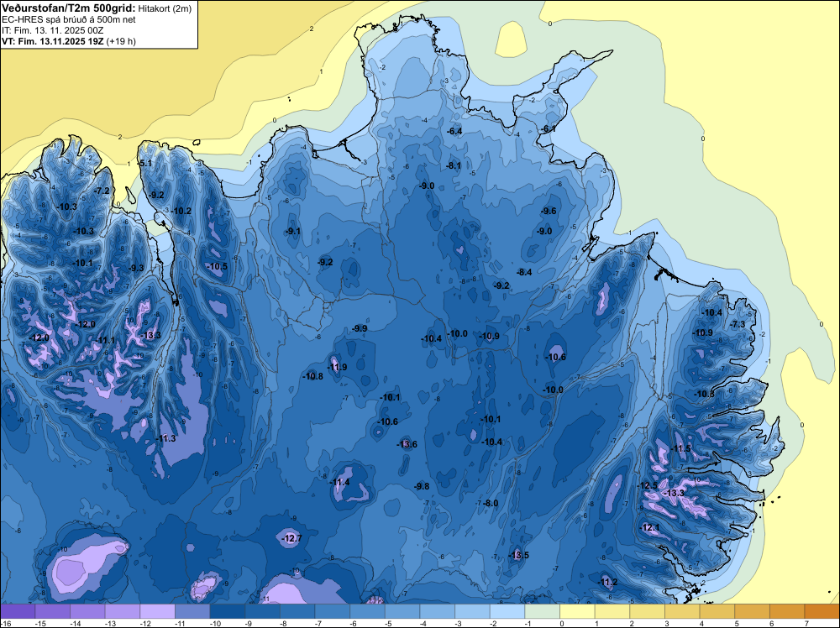Image resolution: width=840 pixels, height=628 pixels.
Task: Click the -13.6 temperature label
Action: 407,444
